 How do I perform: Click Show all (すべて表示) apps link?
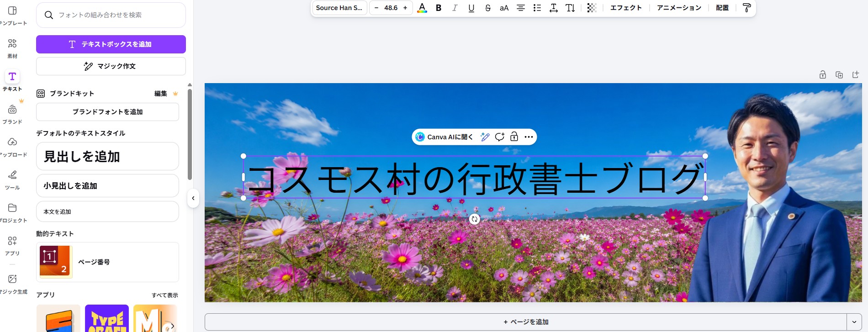point(165,295)
